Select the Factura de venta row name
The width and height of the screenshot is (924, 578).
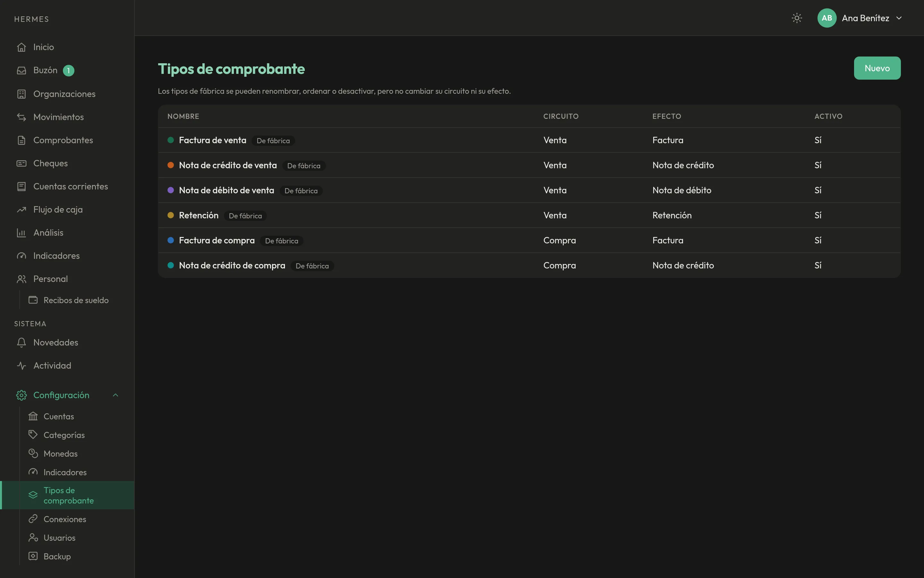(213, 140)
